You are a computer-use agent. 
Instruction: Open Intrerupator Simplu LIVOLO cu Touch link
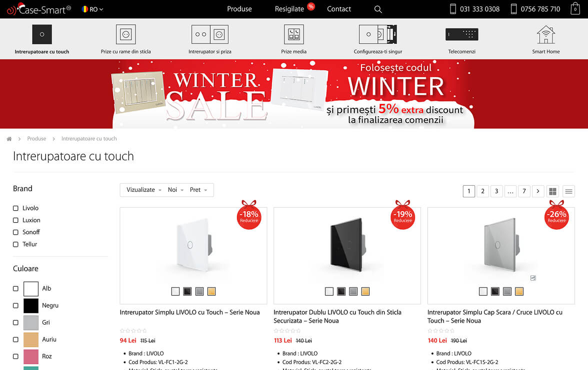(x=190, y=313)
